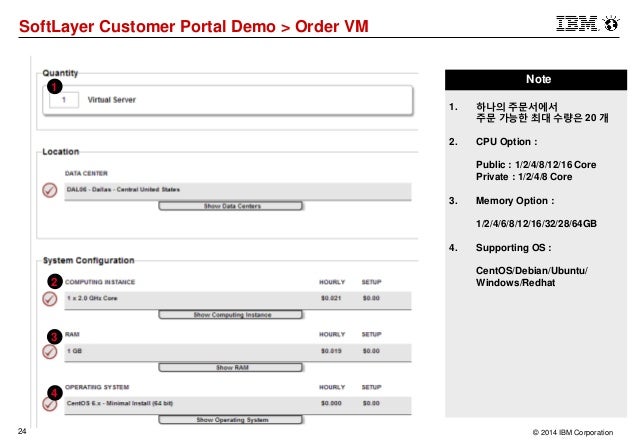Select the 1 x 2.0 GHz Core checkmark
The height and width of the screenshot is (442, 638).
click(50, 299)
